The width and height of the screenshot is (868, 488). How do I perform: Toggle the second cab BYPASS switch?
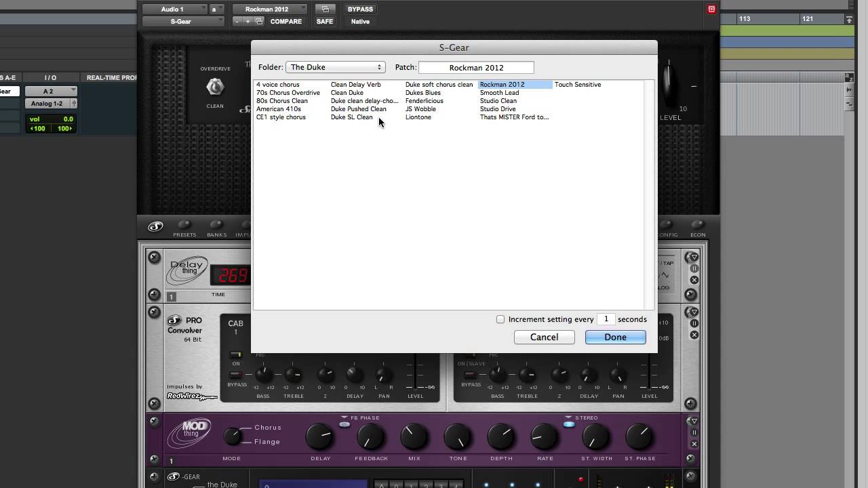pyautogui.click(x=471, y=374)
